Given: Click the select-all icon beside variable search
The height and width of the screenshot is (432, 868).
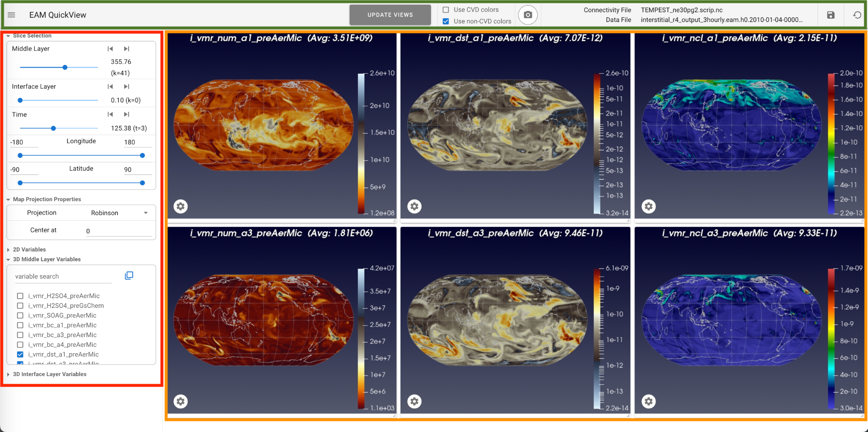Looking at the screenshot, I should pos(129,276).
